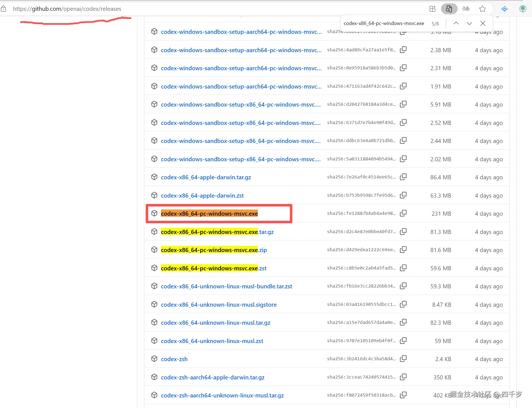Close the find-on-page bar
This screenshot has height=408, width=532.
(483, 23)
